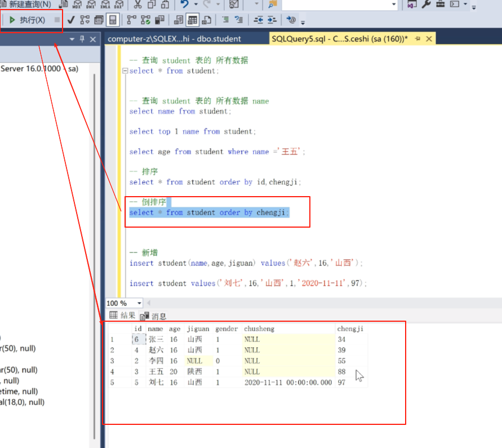Viewport: 502px width, 448px height.
Task: Open SQL editor toolbar overflow options
Action: [303, 22]
